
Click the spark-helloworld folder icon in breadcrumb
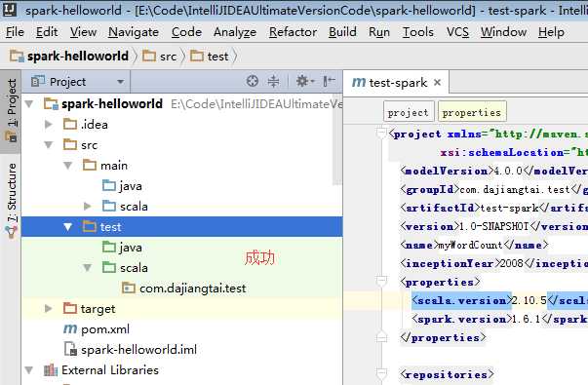(x=17, y=57)
